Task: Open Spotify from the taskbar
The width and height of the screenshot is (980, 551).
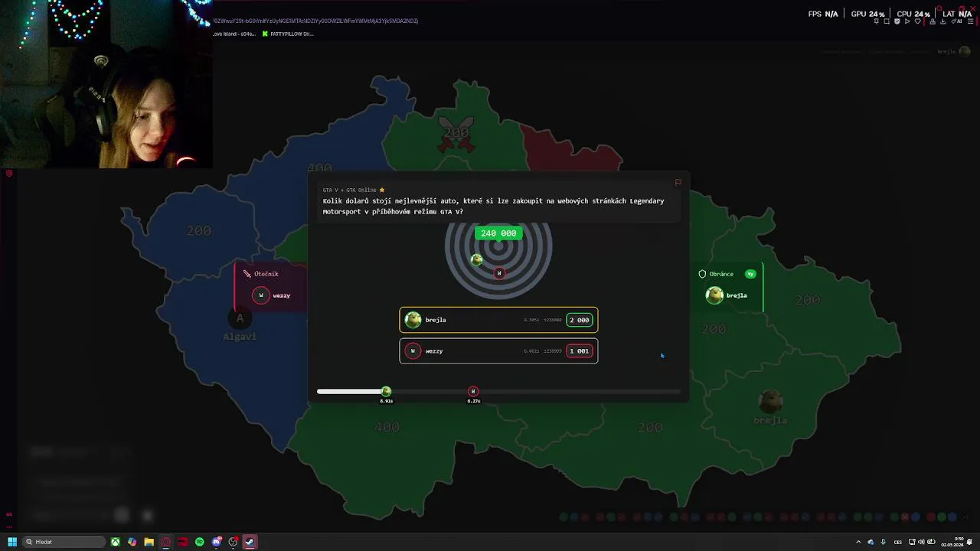Action: (200, 542)
